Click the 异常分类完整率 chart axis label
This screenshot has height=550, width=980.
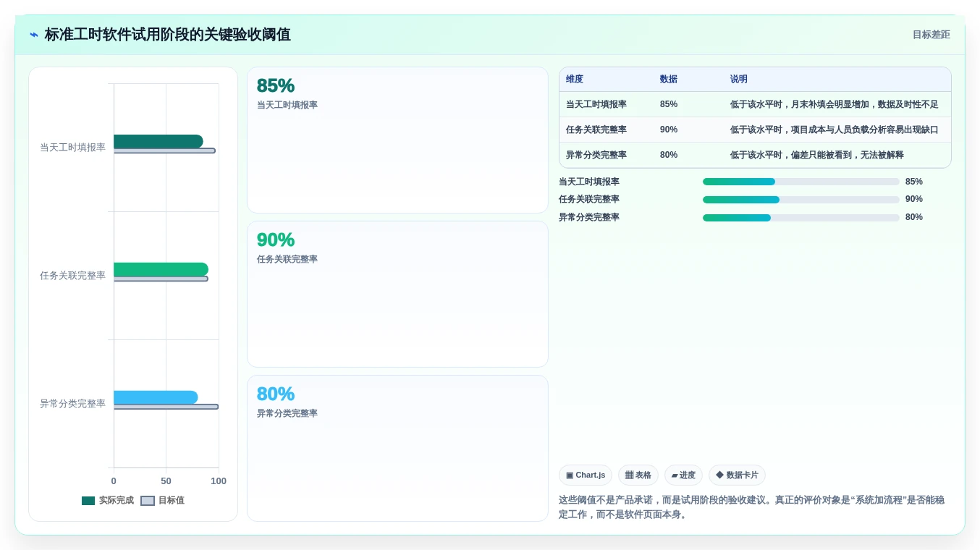tap(72, 404)
